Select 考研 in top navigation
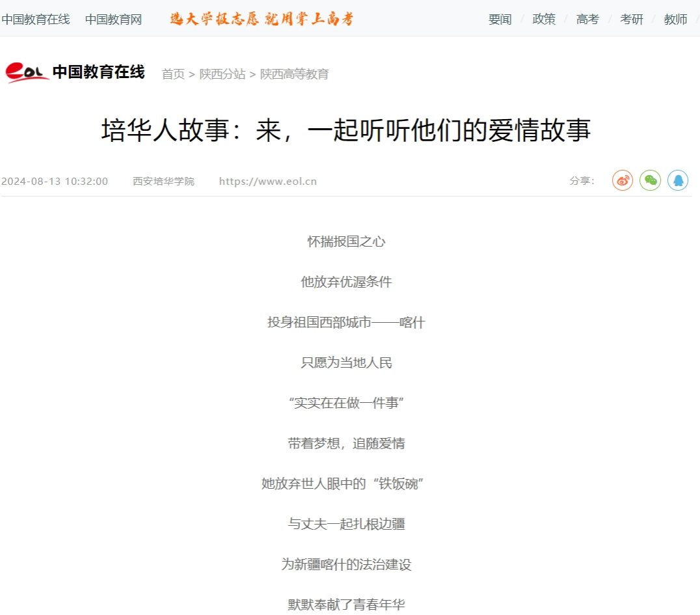This screenshot has height=615, width=700. point(632,19)
